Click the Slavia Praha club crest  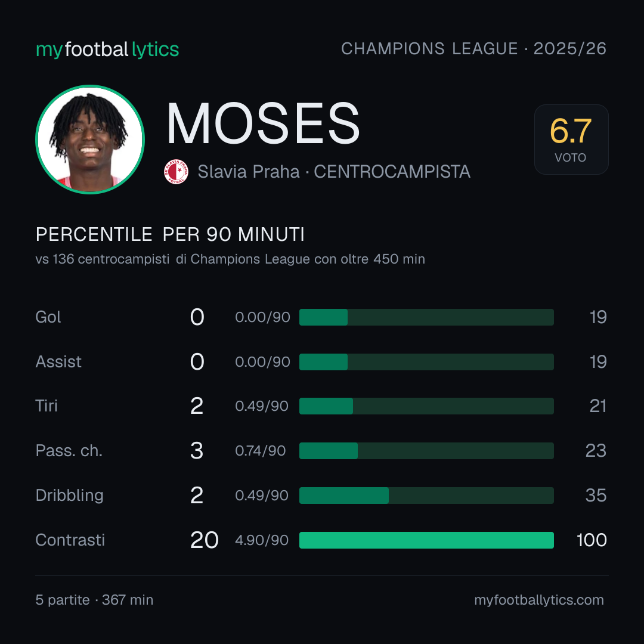tap(176, 172)
